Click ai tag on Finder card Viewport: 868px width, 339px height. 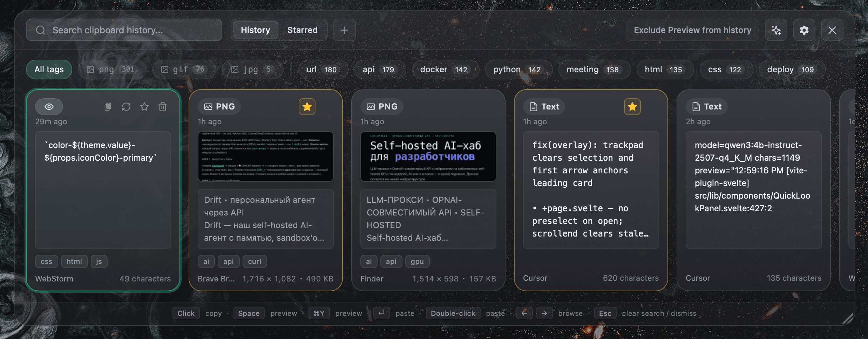click(x=369, y=261)
